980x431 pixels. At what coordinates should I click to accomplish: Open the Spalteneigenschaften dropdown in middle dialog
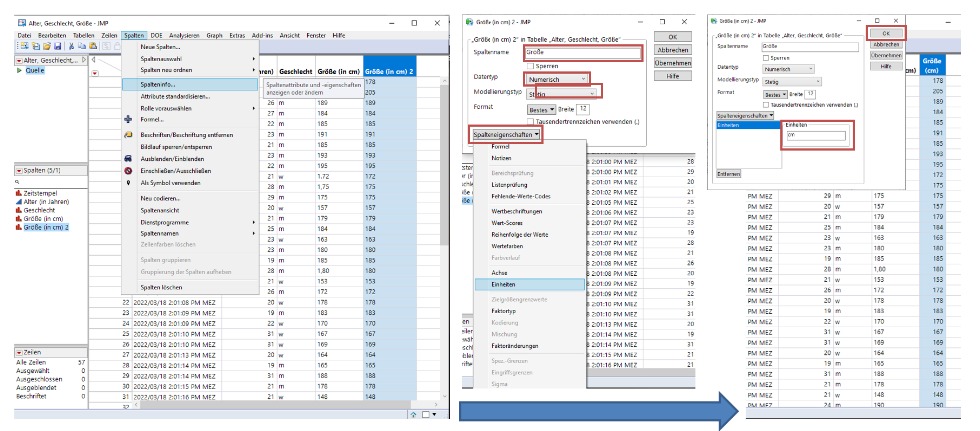(504, 133)
